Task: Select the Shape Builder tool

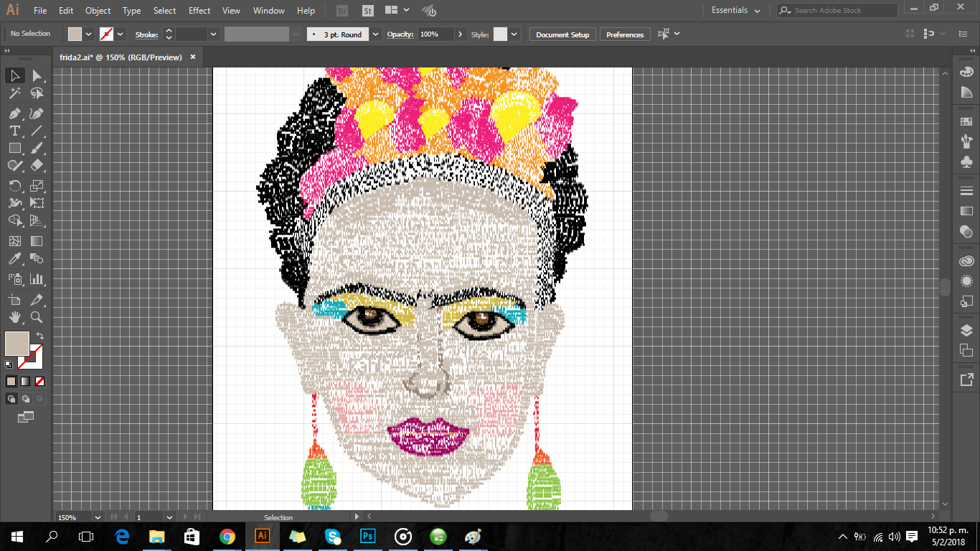Action: (14, 221)
